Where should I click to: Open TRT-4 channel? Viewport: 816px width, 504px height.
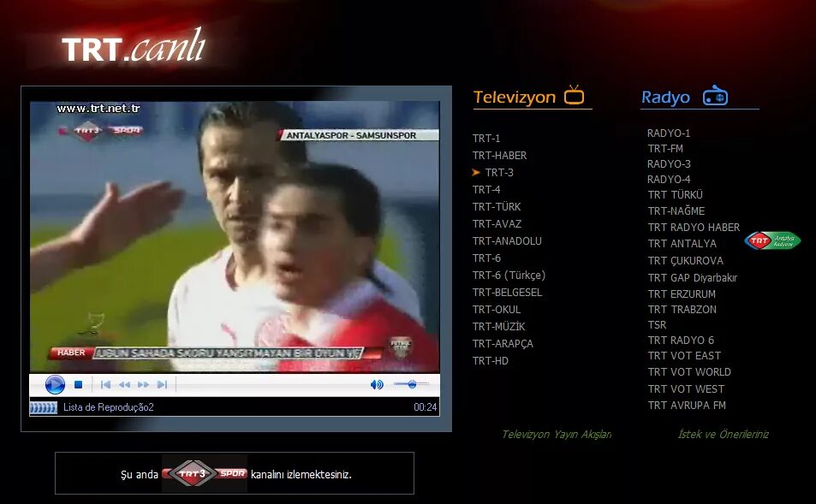click(x=486, y=190)
